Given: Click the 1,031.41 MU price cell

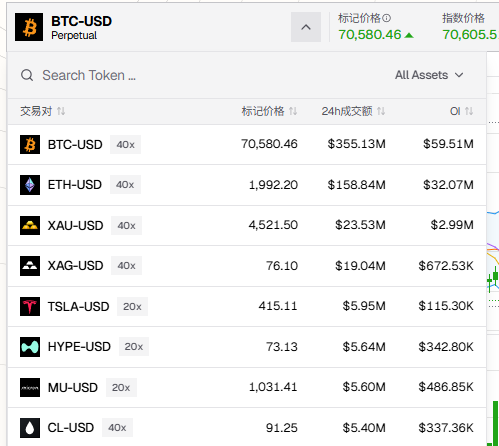Looking at the screenshot, I should coord(273,387).
